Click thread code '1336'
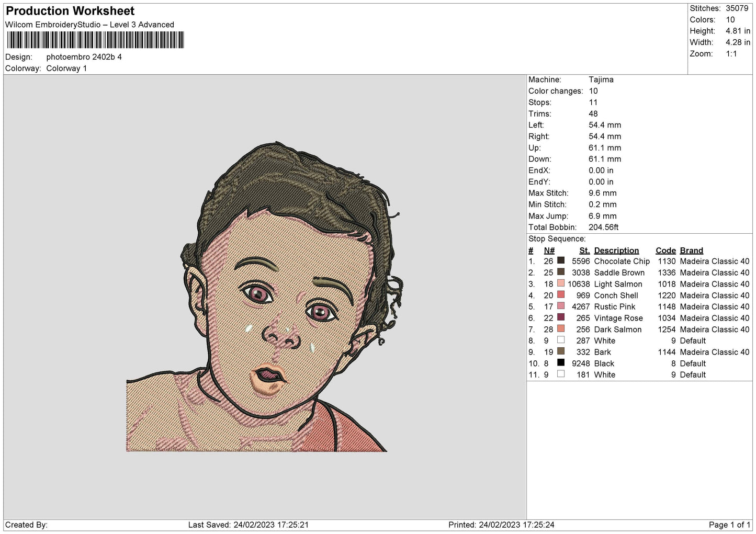756x534 pixels. (x=667, y=272)
